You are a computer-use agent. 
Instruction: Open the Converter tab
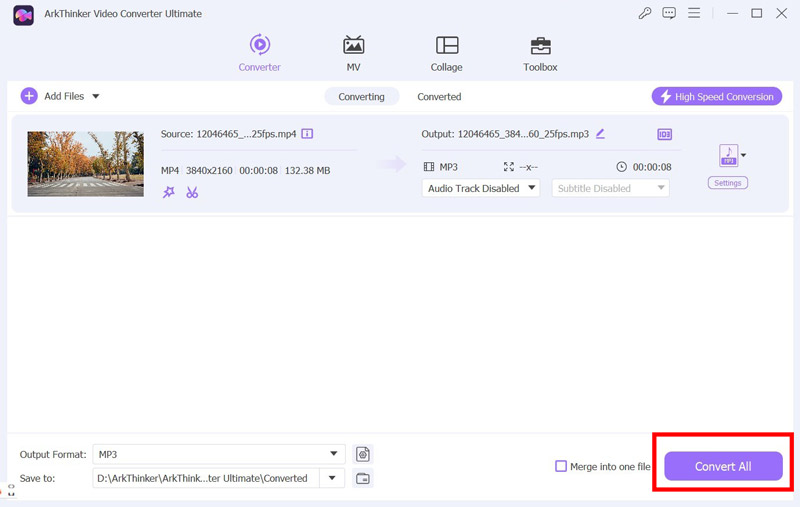(260, 53)
